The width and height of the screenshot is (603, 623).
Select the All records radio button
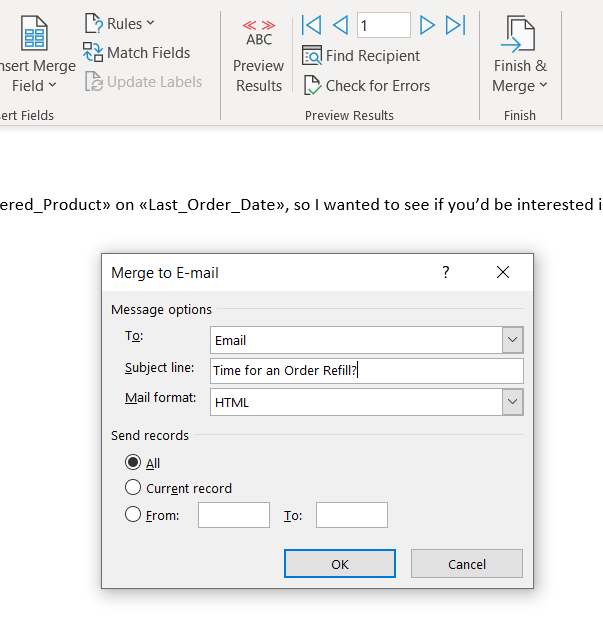click(x=133, y=463)
